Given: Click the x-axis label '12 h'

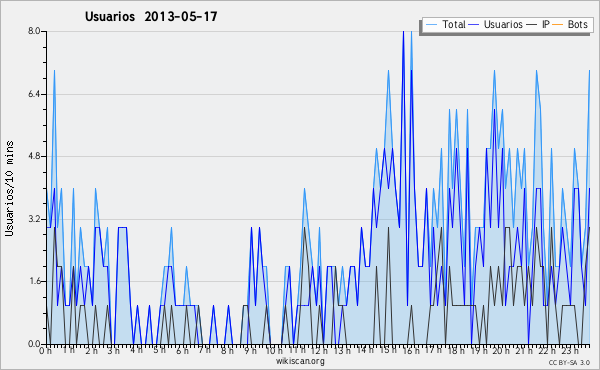Looking at the screenshot, I should pyautogui.click(x=320, y=350).
